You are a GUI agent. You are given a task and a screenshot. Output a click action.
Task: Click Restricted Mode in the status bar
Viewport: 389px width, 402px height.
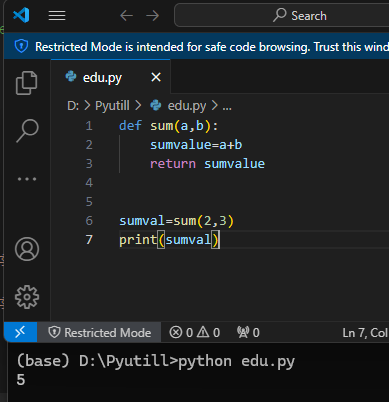[x=99, y=332]
